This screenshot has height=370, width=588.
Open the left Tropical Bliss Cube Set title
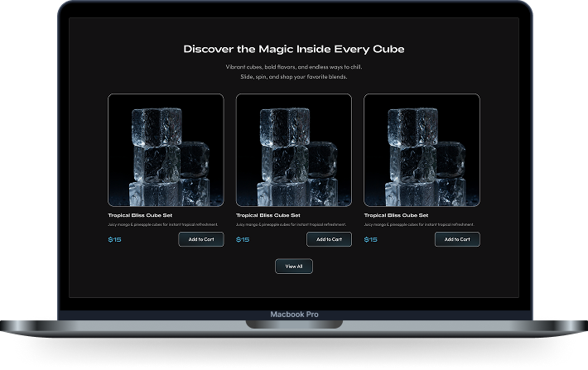pyautogui.click(x=140, y=215)
